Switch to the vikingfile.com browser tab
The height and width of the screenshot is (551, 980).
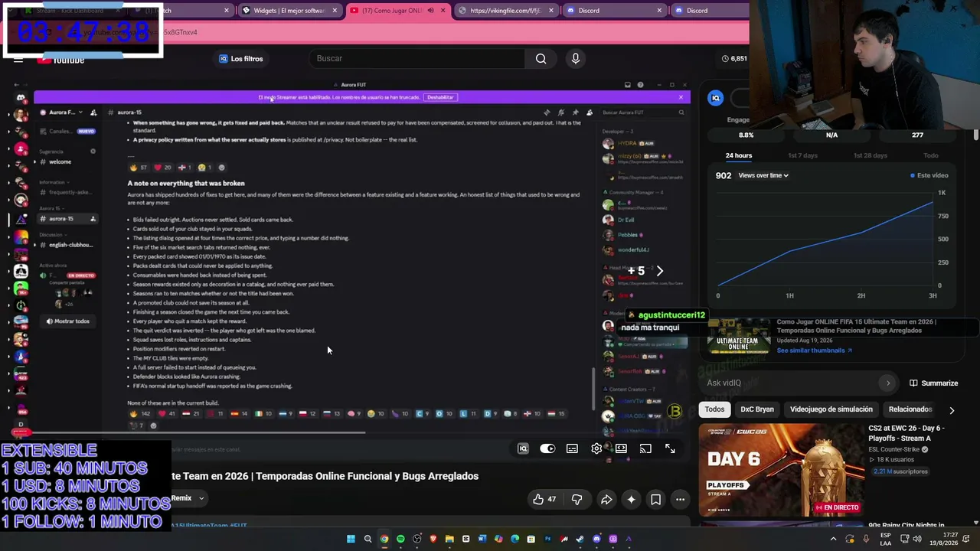click(x=507, y=11)
